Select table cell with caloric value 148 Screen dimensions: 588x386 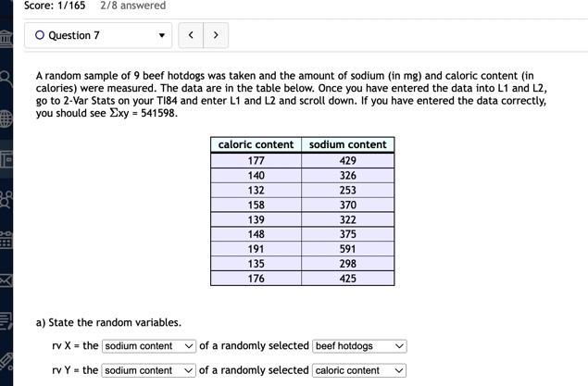pyautogui.click(x=256, y=234)
